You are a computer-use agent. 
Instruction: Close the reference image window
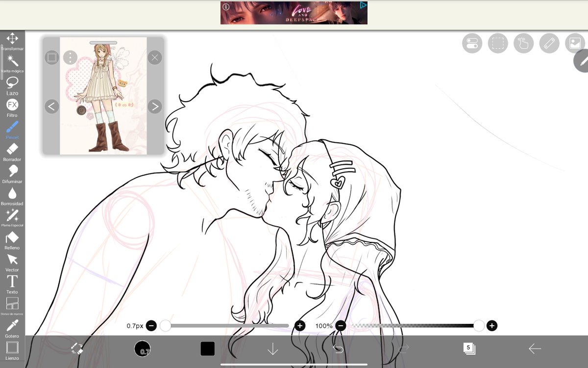[155, 58]
